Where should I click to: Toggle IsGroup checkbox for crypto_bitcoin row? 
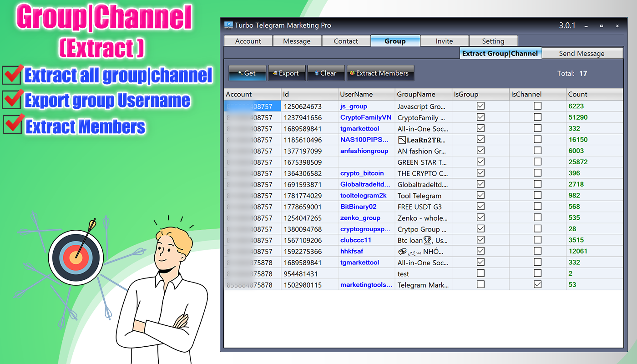480,173
